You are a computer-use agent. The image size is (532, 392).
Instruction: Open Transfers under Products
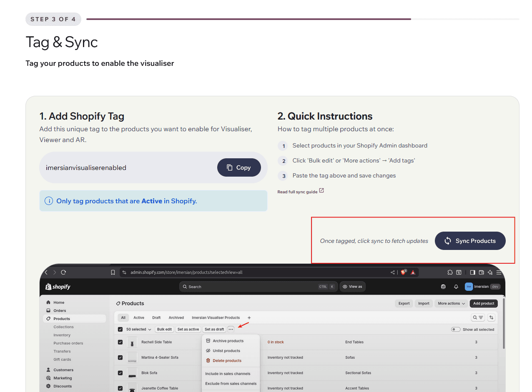[62, 351]
